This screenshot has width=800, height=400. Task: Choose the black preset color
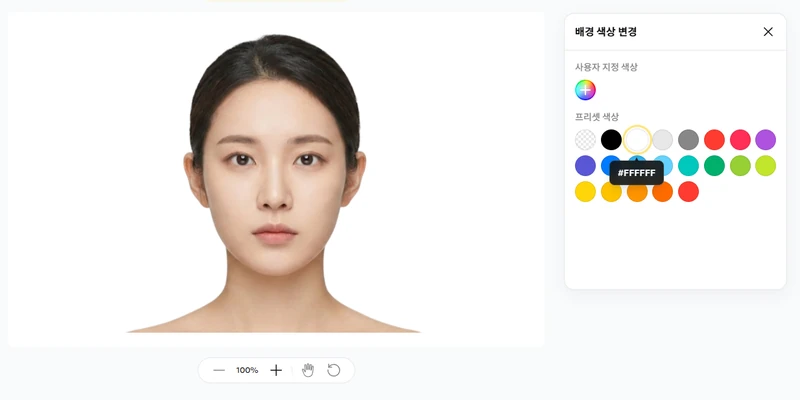pyautogui.click(x=611, y=140)
